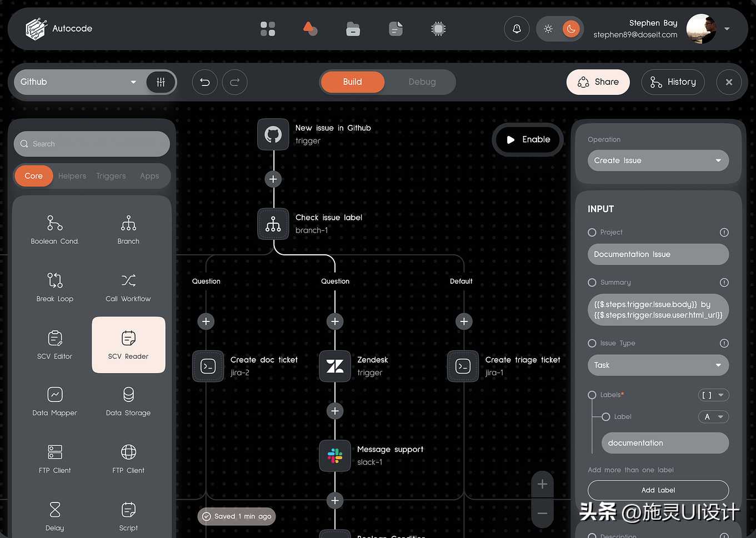Select the Boolean Cond. component
The width and height of the screenshot is (756, 538).
pyautogui.click(x=54, y=230)
